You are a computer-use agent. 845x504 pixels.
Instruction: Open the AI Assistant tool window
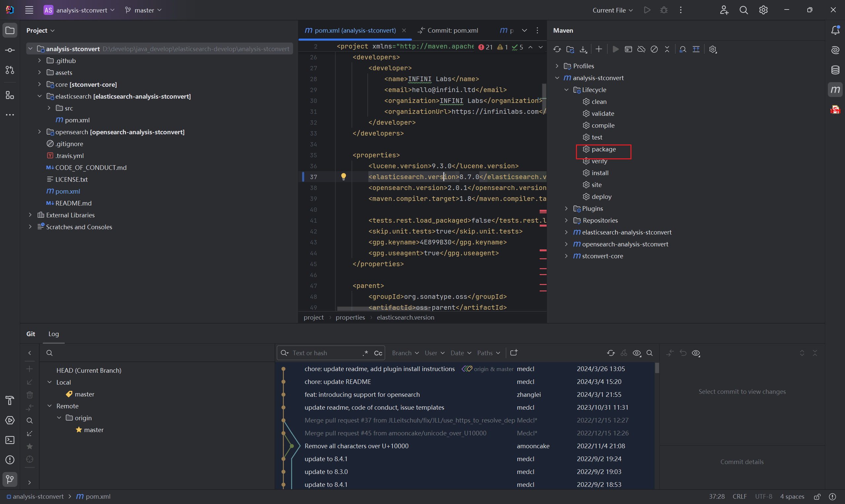click(x=835, y=50)
